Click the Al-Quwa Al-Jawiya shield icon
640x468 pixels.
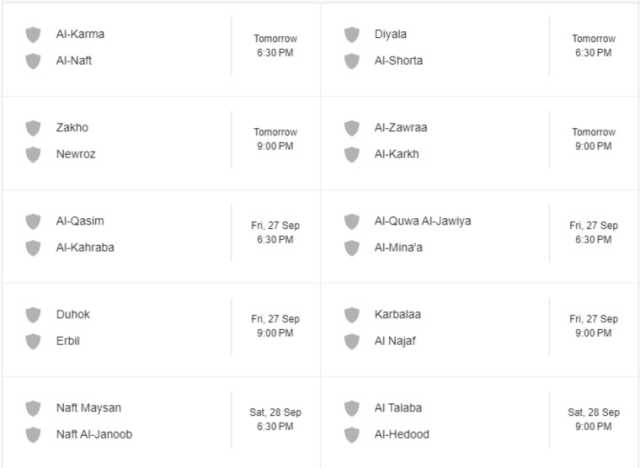[x=351, y=221]
